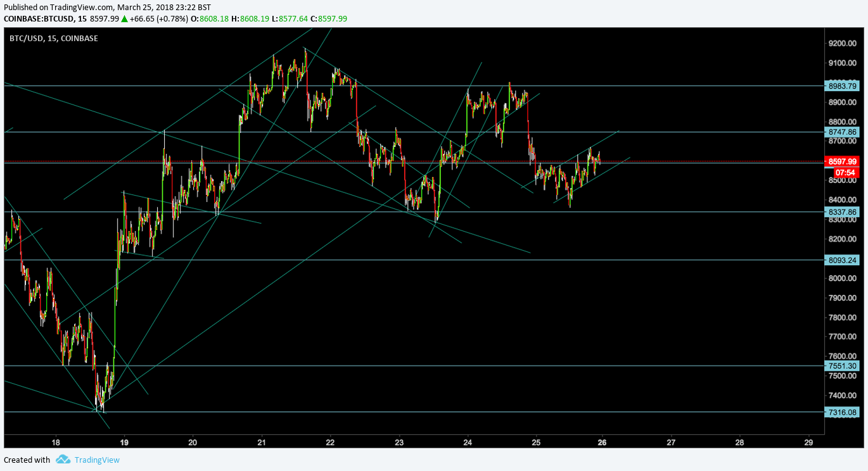Click the red 8597.99 current price label
This screenshot has width=868, height=471.
[842, 161]
